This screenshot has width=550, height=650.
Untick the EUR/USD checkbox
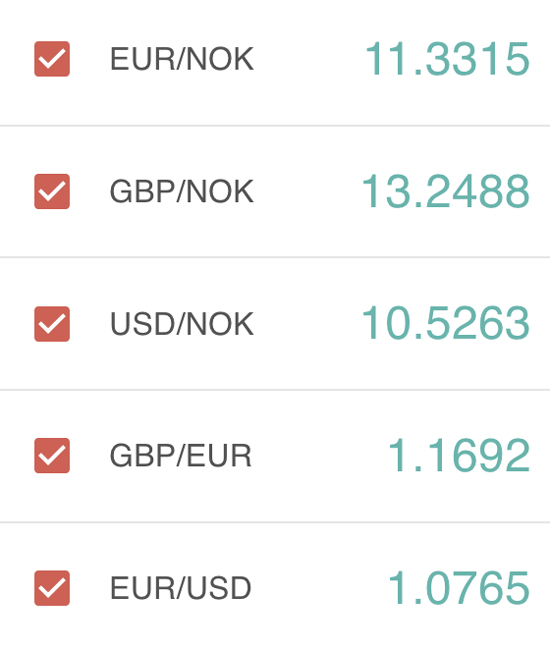[x=52, y=588]
